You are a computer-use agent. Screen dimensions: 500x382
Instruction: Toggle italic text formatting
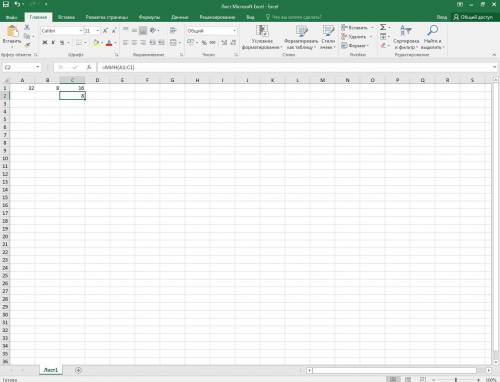click(x=53, y=43)
